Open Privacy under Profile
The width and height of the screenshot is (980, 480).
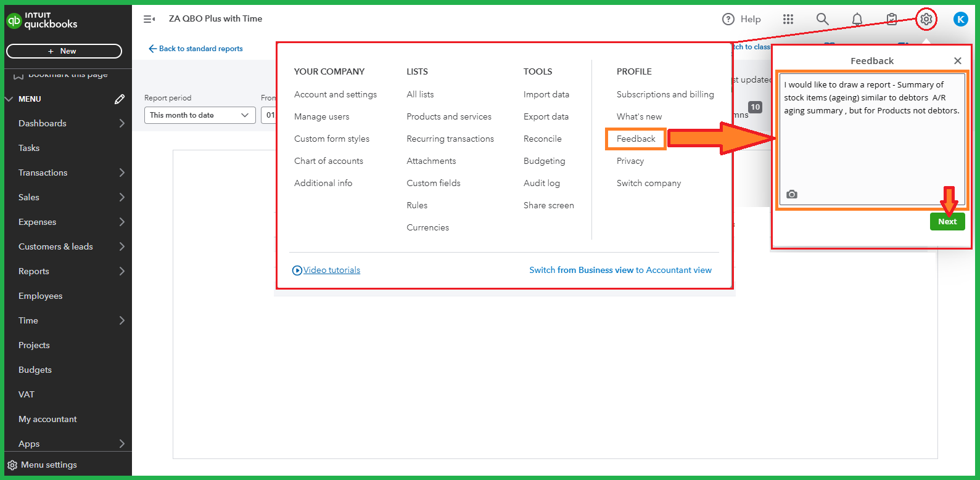(x=630, y=161)
